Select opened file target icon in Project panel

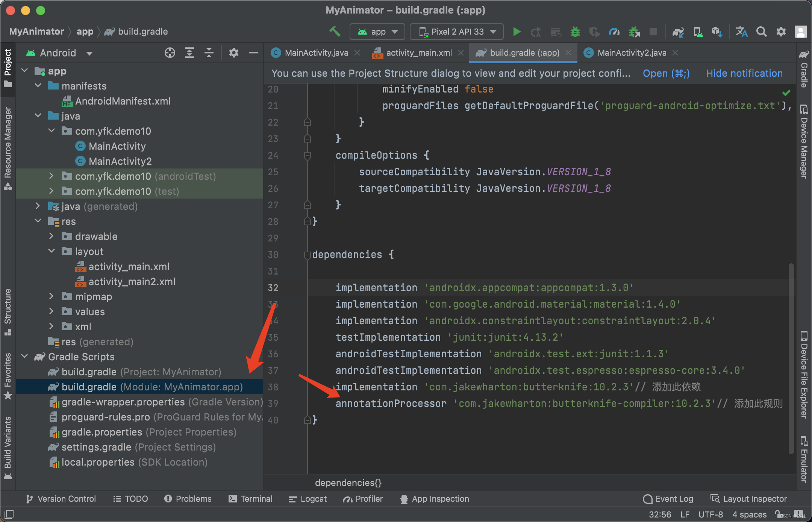click(170, 53)
